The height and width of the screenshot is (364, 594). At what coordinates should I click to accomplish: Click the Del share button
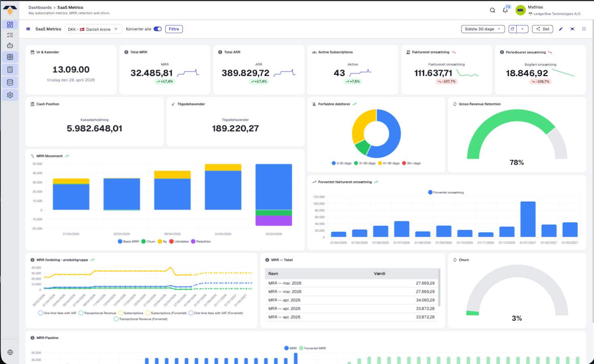pyautogui.click(x=543, y=29)
